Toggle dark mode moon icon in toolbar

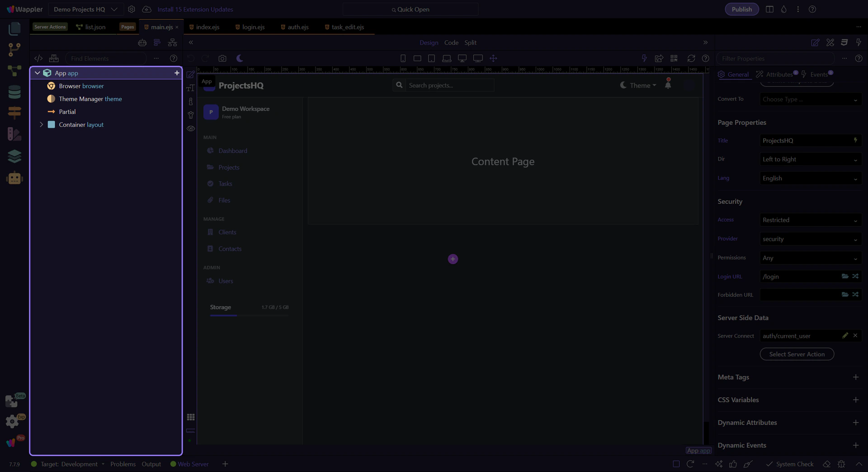(x=240, y=58)
